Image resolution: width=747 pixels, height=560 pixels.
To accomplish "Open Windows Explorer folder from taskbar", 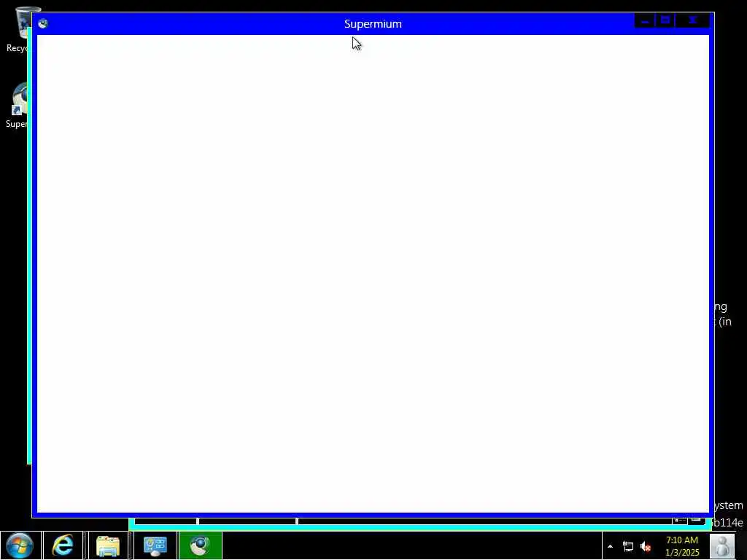I will coord(108,545).
